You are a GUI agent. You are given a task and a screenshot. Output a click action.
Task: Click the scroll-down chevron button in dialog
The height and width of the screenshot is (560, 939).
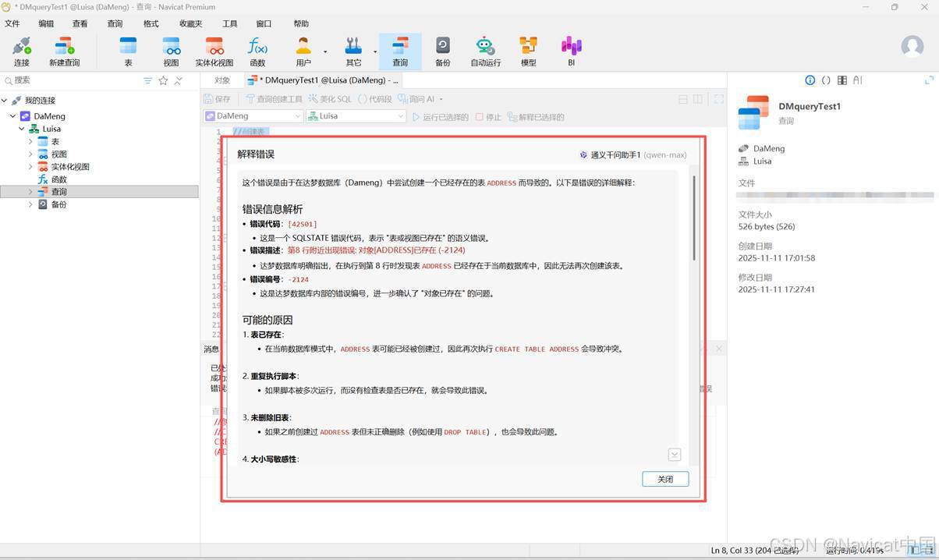pos(675,455)
